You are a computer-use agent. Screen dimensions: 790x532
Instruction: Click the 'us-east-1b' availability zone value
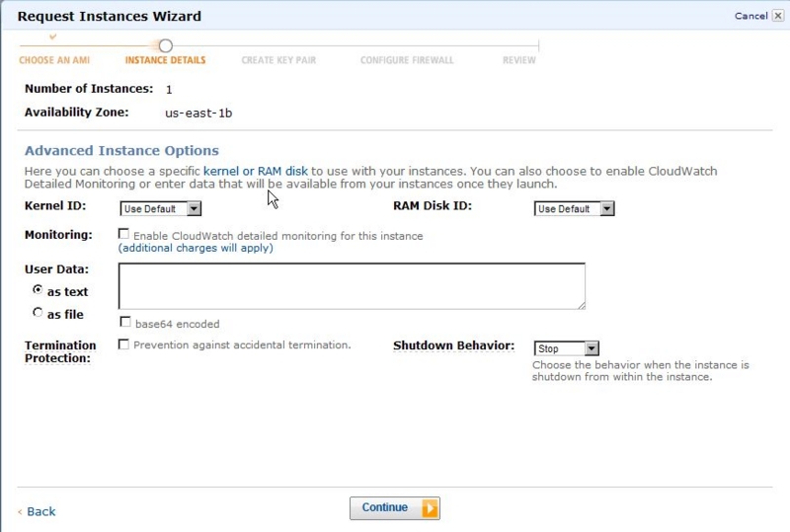click(x=198, y=114)
